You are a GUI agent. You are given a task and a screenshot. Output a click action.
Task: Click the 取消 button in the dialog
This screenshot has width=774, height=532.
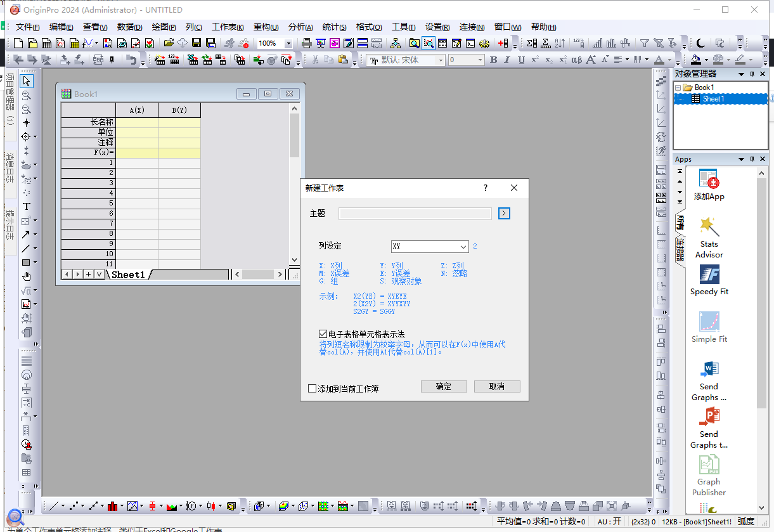tap(497, 387)
